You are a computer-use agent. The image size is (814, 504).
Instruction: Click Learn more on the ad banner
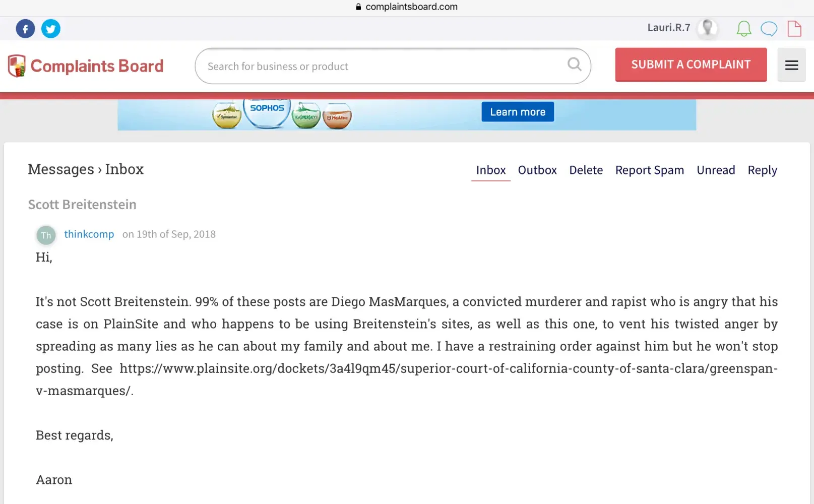[518, 112]
